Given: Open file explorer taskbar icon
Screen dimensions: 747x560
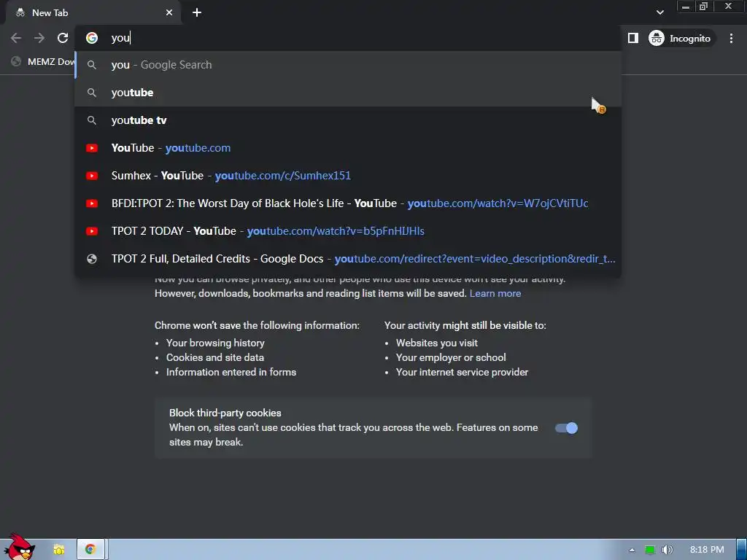Looking at the screenshot, I should pos(58,550).
